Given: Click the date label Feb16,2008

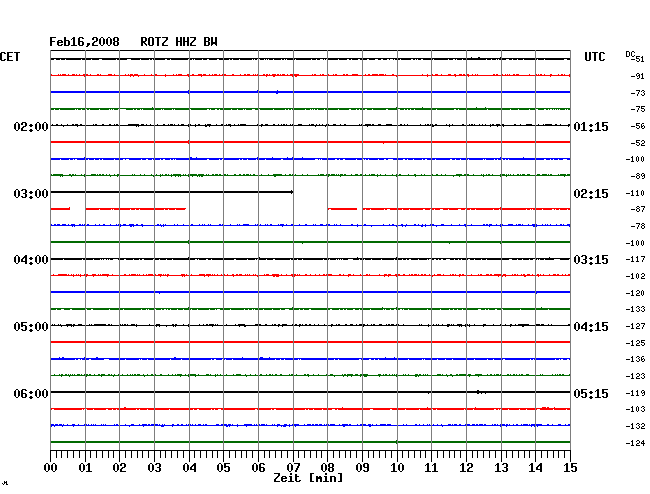Looking at the screenshot, I should (84, 42).
